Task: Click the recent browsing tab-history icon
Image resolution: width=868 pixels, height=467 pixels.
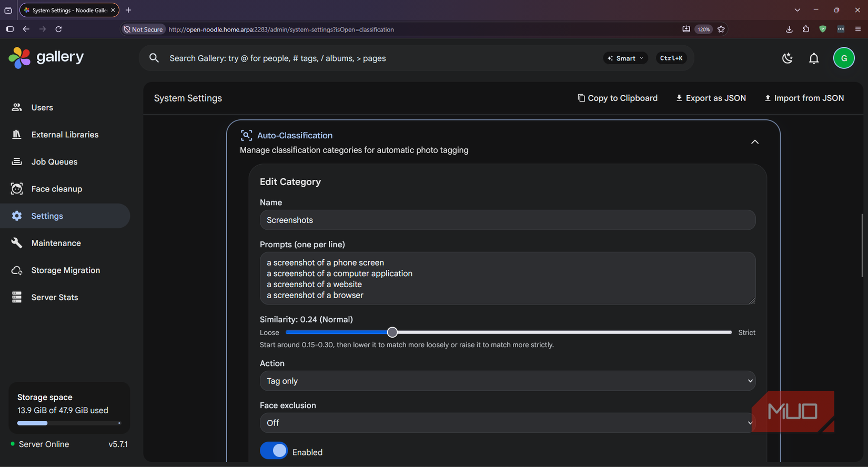Action: [8, 10]
